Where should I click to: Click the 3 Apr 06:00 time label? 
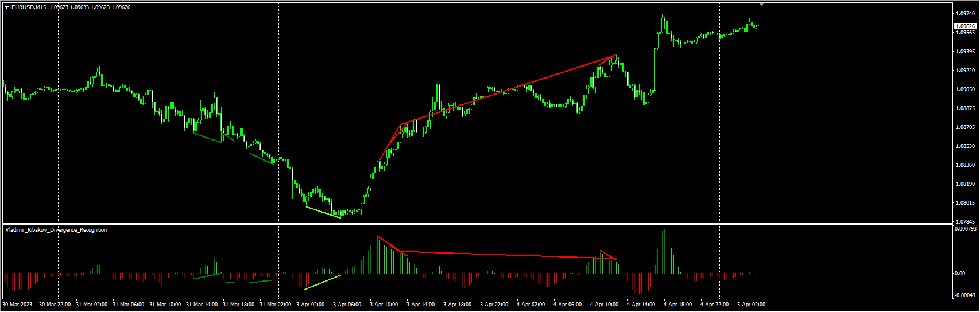click(x=347, y=305)
